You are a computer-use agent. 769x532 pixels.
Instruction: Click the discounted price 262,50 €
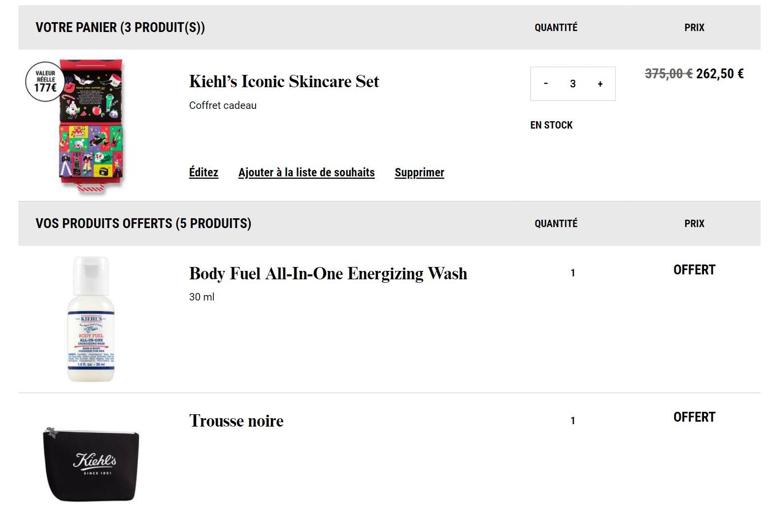[720, 74]
